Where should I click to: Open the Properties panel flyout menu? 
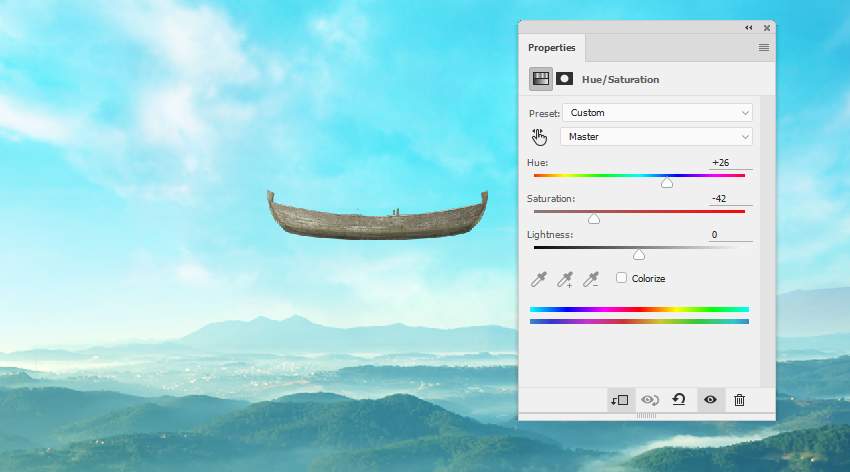tap(764, 48)
